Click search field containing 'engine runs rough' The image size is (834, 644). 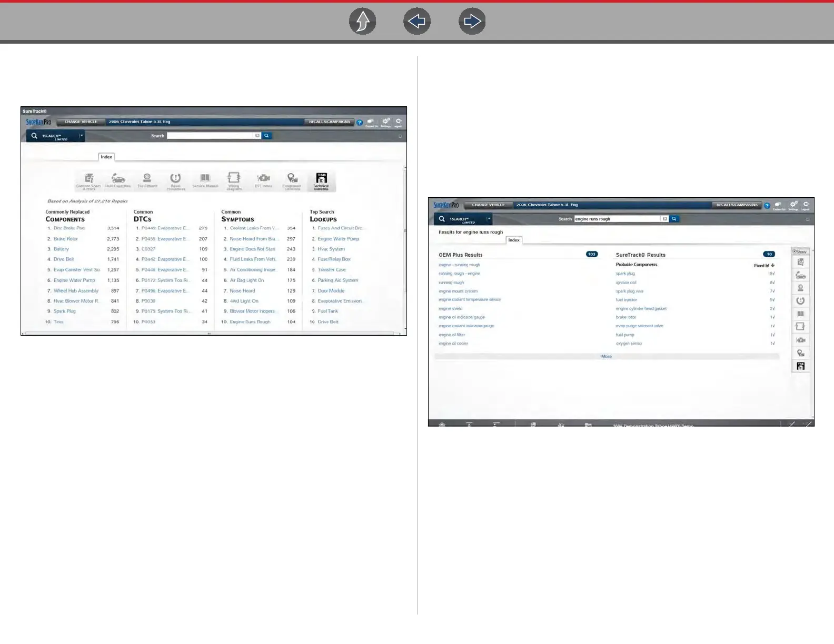617,219
